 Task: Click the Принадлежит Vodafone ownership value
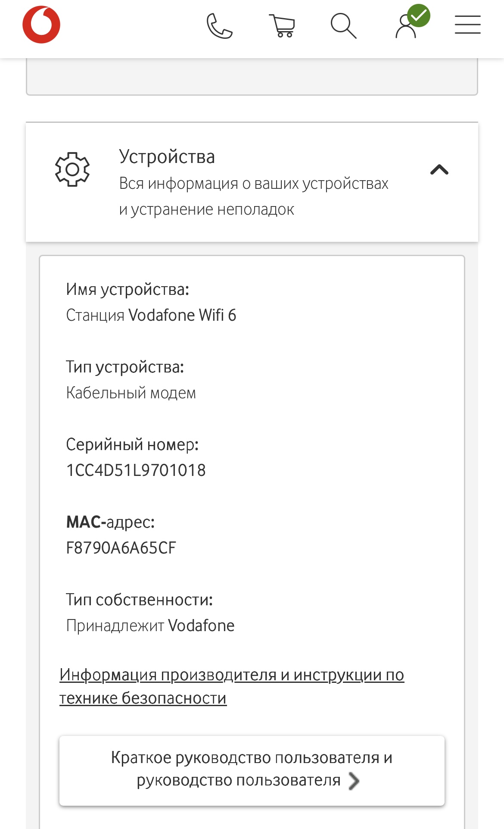150,626
